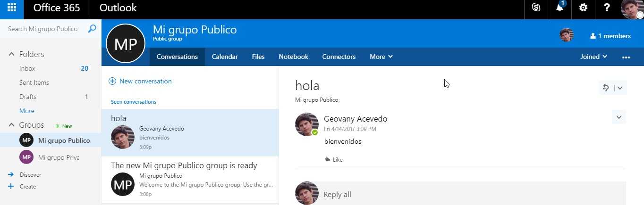The width and height of the screenshot is (644, 205).
Task: Open reply options dropdown arrow
Action: tap(620, 88)
